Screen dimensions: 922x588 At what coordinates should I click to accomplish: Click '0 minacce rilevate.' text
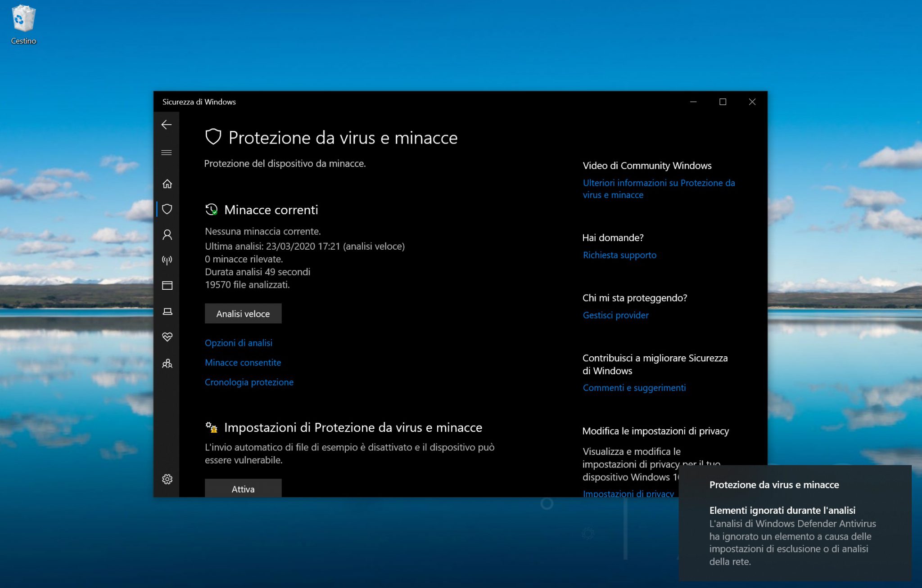pyautogui.click(x=244, y=259)
